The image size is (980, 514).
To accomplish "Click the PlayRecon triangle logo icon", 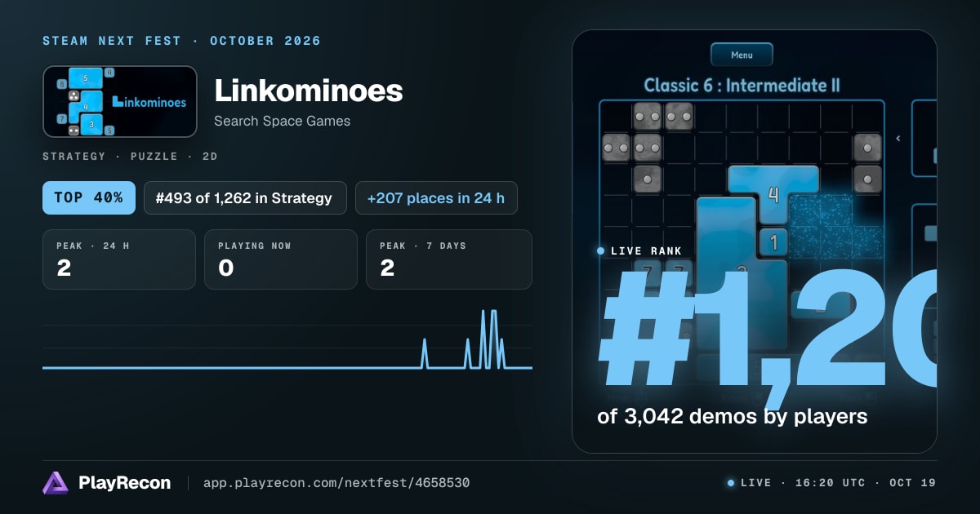I will click(x=56, y=483).
